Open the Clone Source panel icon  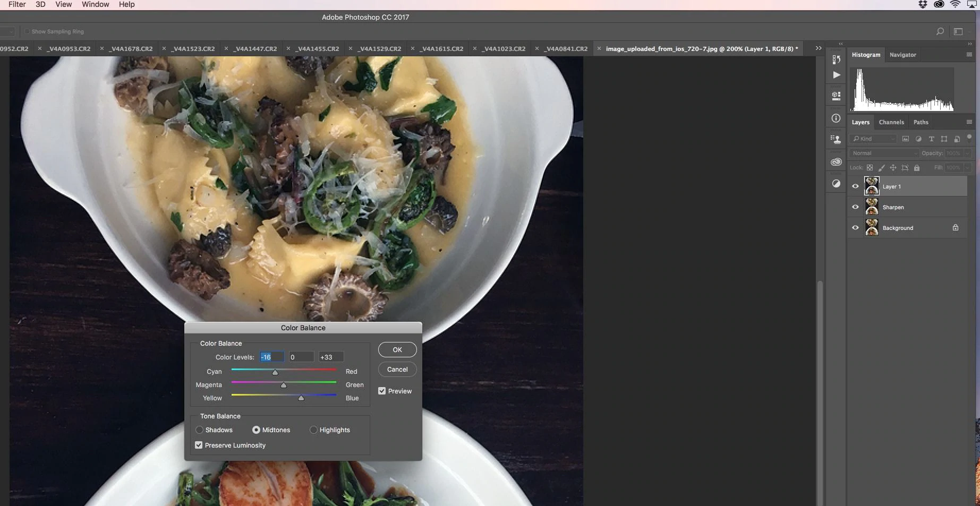click(836, 140)
